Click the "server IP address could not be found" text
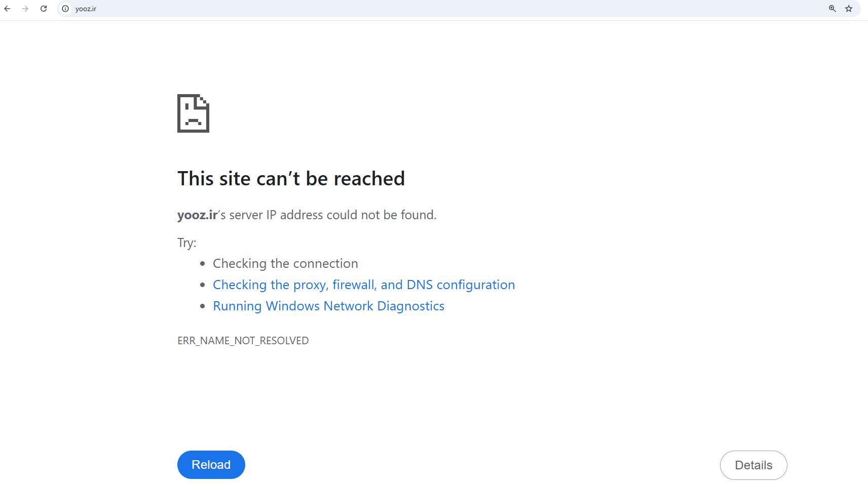This screenshot has width=868, height=484. pos(332,215)
